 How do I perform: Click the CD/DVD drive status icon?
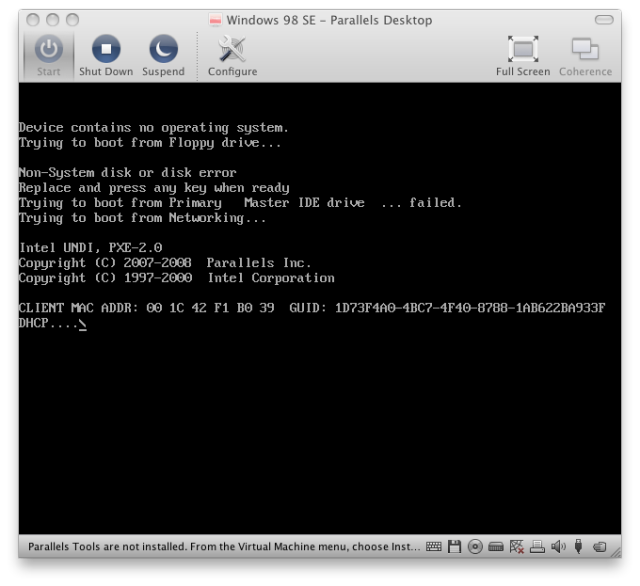coord(475,546)
